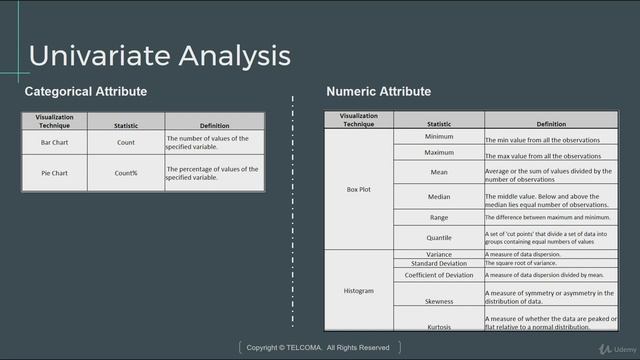Select 'A measure of symmetry or asymmetry' definition
This screenshot has width=640, height=360.
coord(551,294)
